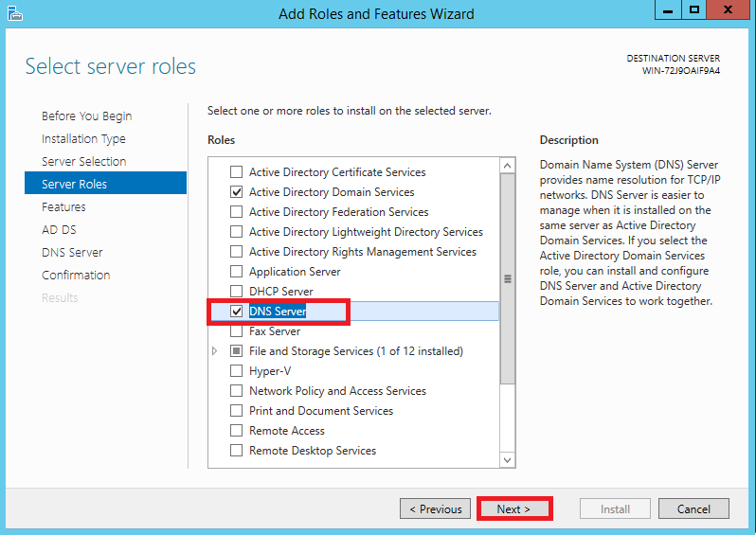The height and width of the screenshot is (535, 756).
Task: Click the roles list scroll up arrow
Action: click(507, 166)
